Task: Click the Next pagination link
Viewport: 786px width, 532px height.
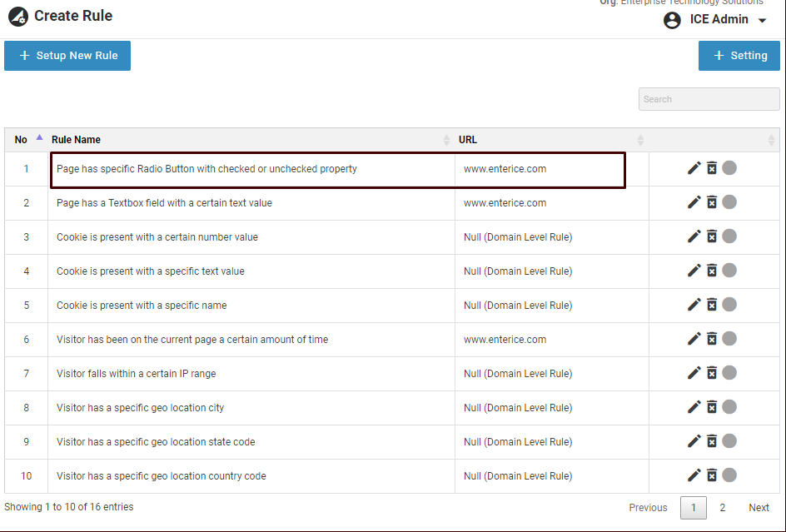Action: (759, 508)
